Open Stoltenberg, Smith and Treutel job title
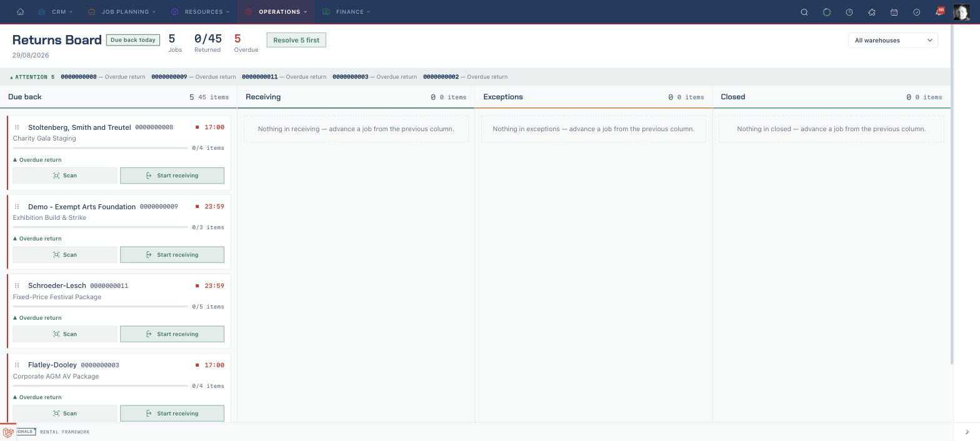 click(x=79, y=127)
